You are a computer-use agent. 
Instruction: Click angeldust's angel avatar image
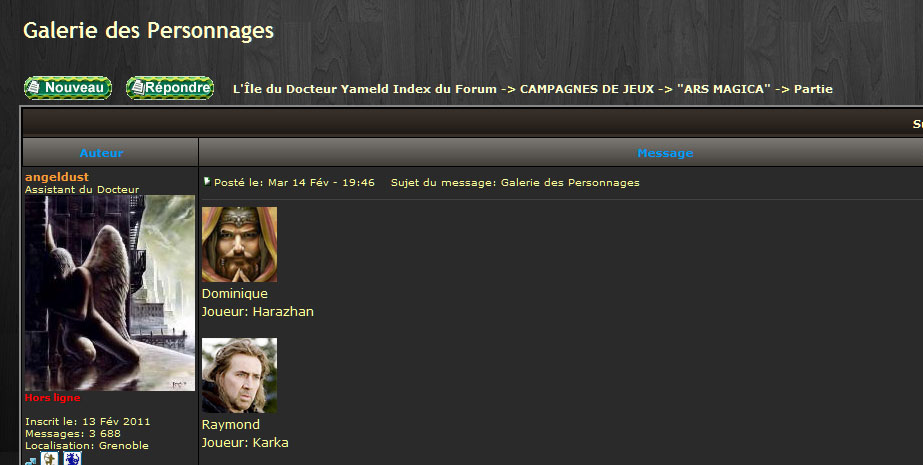click(x=109, y=293)
